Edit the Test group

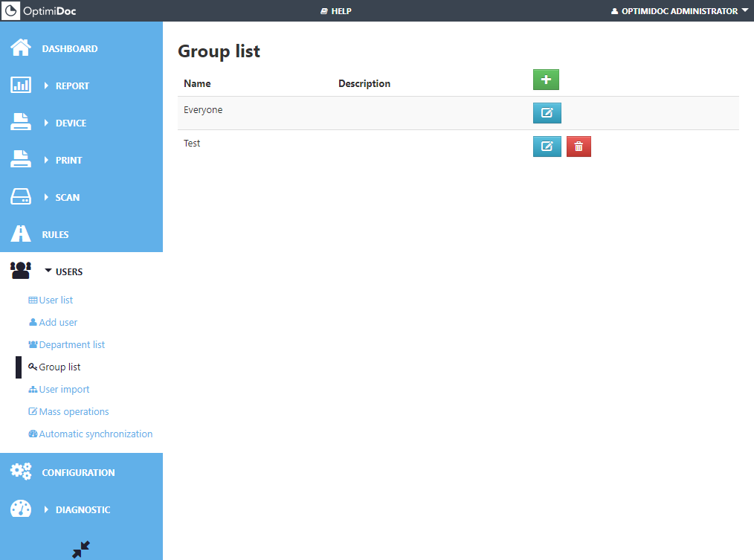547,147
